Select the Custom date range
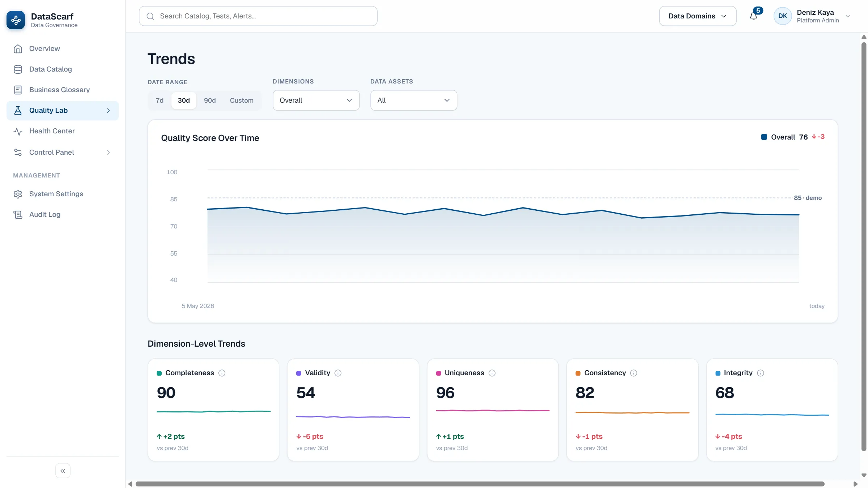868x488 pixels. [242, 100]
